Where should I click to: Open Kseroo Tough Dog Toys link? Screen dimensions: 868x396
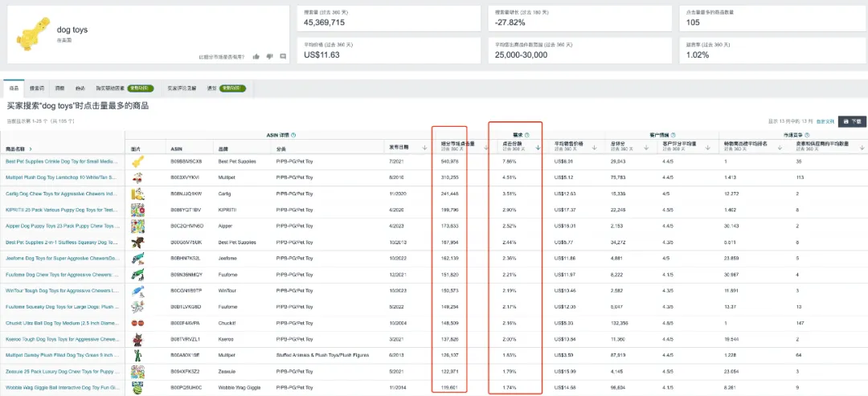(x=62, y=338)
